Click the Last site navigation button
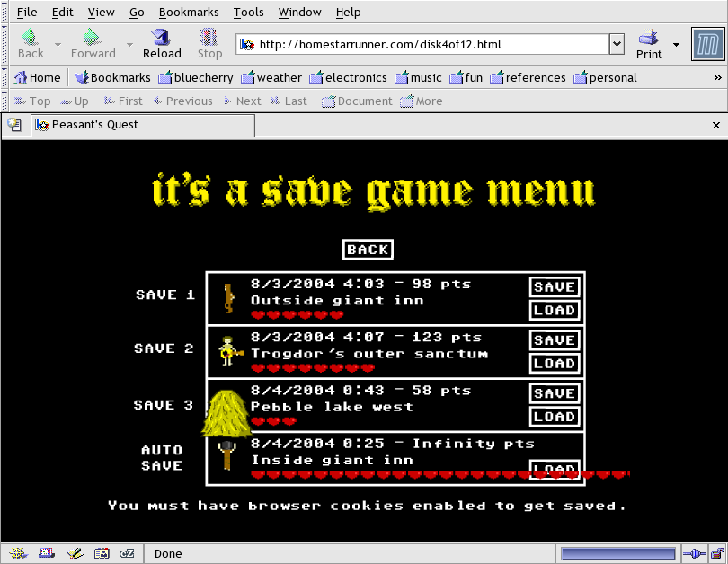Screen dimensions: 728x564 pos(289,101)
